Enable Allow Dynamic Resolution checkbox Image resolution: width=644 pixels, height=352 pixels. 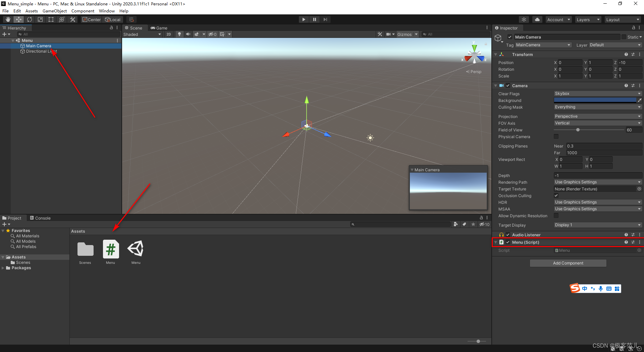pyautogui.click(x=556, y=216)
